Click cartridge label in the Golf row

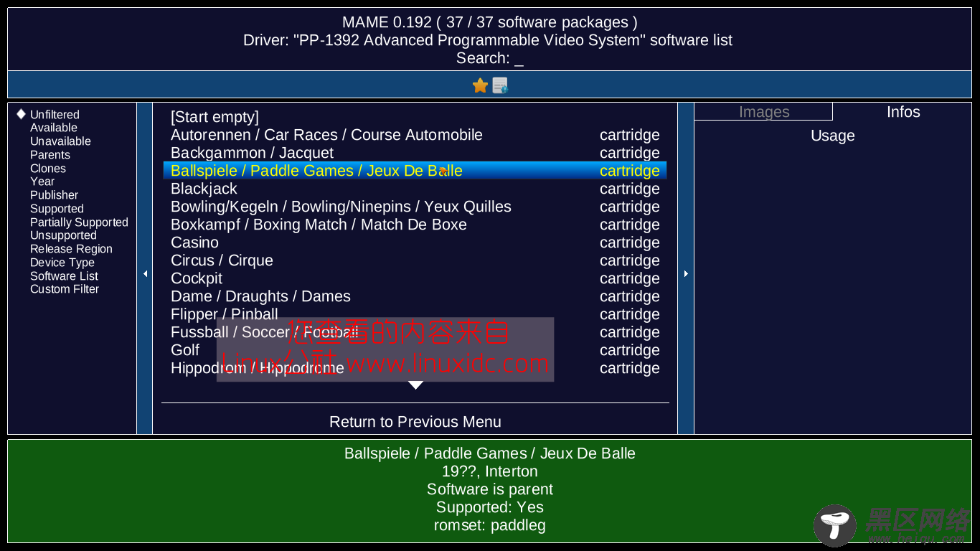(x=630, y=350)
